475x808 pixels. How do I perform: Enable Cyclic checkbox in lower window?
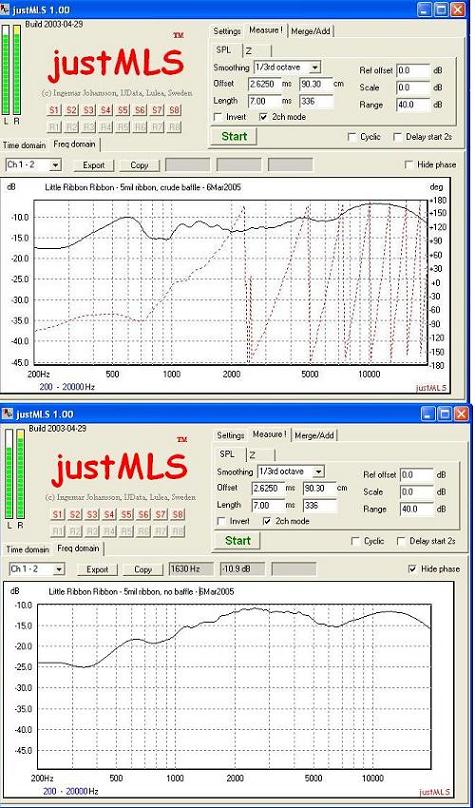(x=355, y=541)
